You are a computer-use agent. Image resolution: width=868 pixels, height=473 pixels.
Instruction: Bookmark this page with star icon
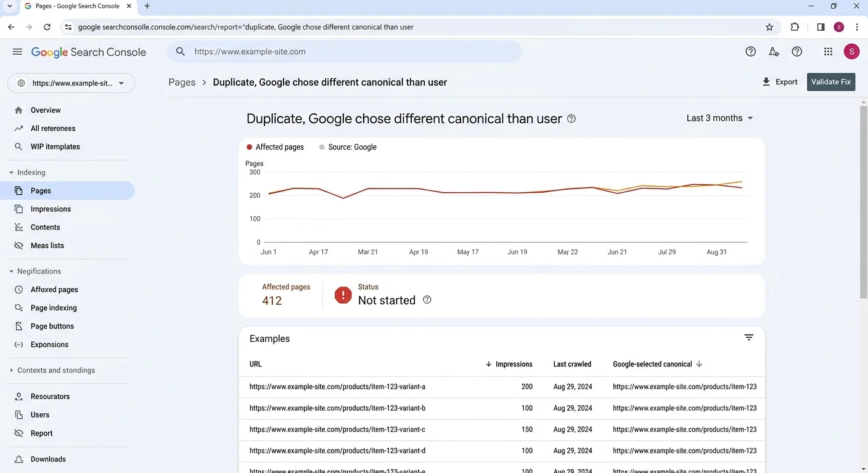click(x=769, y=27)
